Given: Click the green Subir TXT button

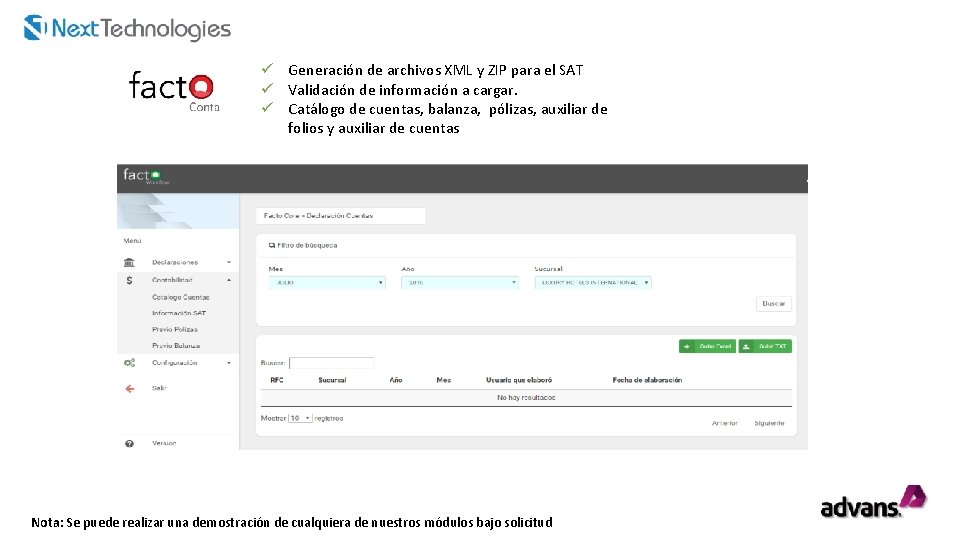Looking at the screenshot, I should point(765,347).
